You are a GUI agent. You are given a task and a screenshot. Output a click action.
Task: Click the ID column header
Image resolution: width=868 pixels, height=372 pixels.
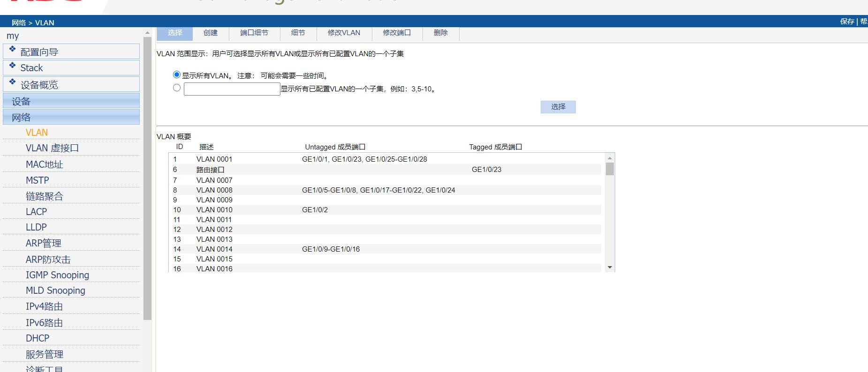coord(179,147)
